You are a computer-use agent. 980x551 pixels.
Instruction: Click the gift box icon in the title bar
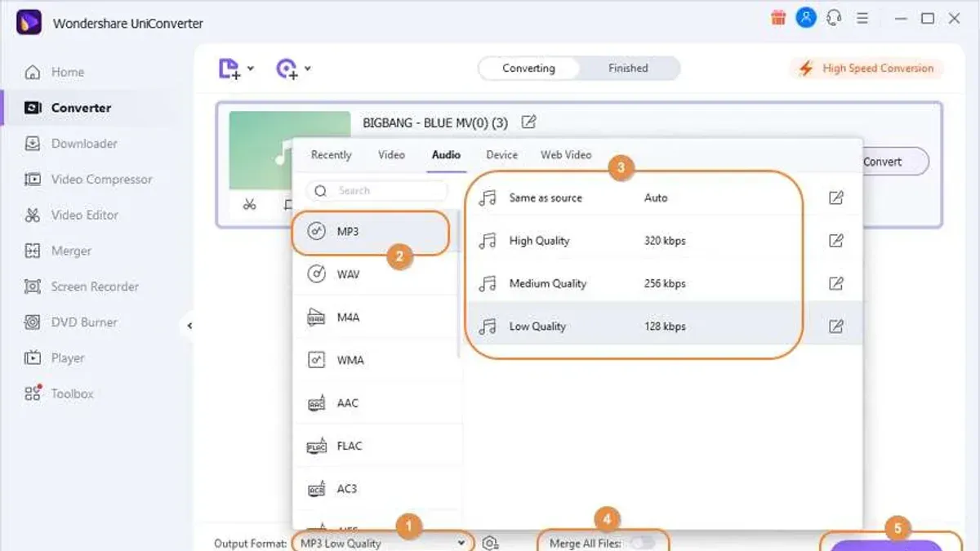coord(778,18)
